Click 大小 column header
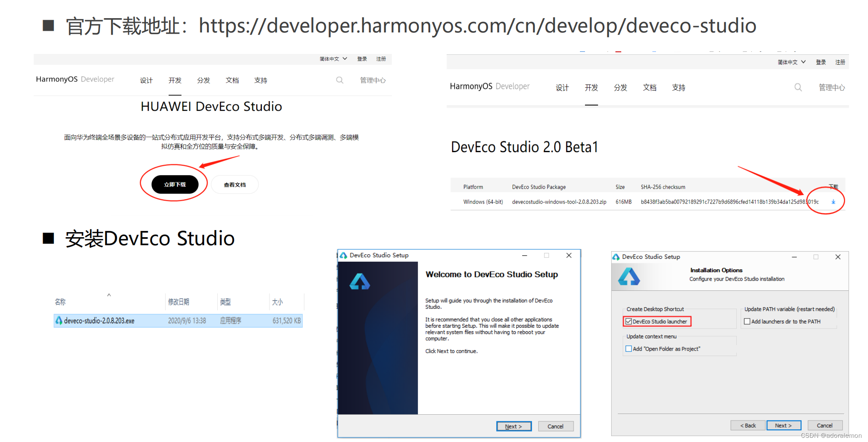Screen dimensions: 868x442 pos(277,302)
